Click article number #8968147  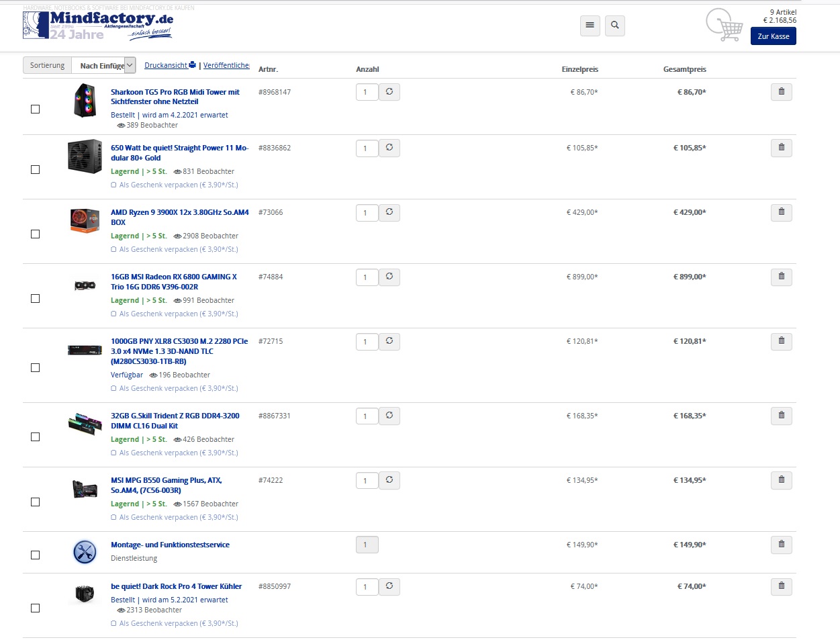pos(275,92)
